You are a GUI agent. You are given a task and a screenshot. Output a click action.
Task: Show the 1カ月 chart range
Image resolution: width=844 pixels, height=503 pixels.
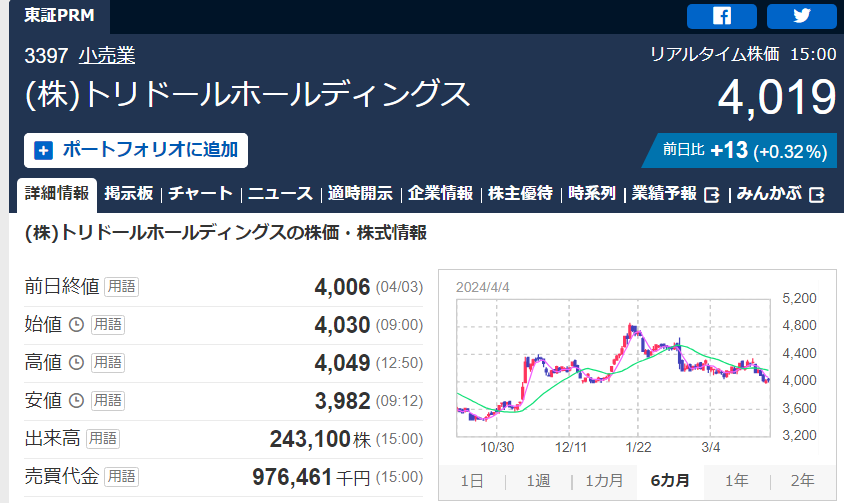(604, 481)
